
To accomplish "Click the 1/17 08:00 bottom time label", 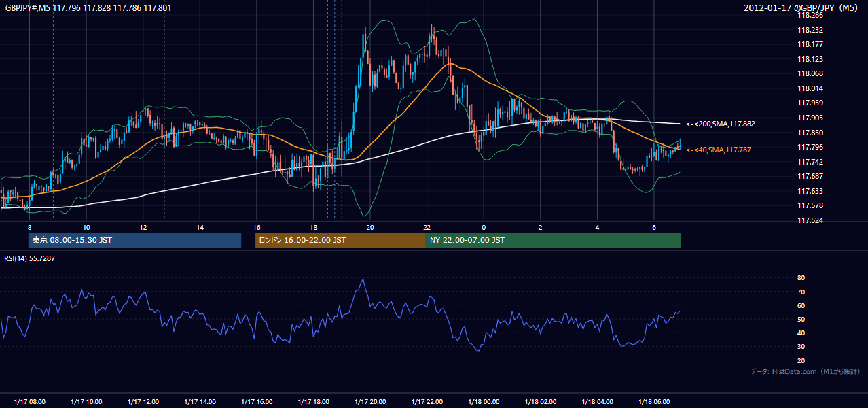I will point(29,402).
